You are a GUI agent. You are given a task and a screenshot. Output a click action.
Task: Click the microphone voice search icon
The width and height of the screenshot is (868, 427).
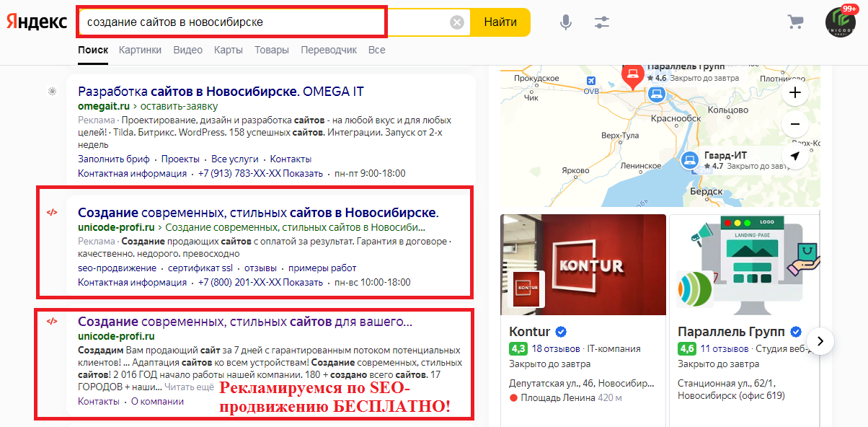[566, 22]
